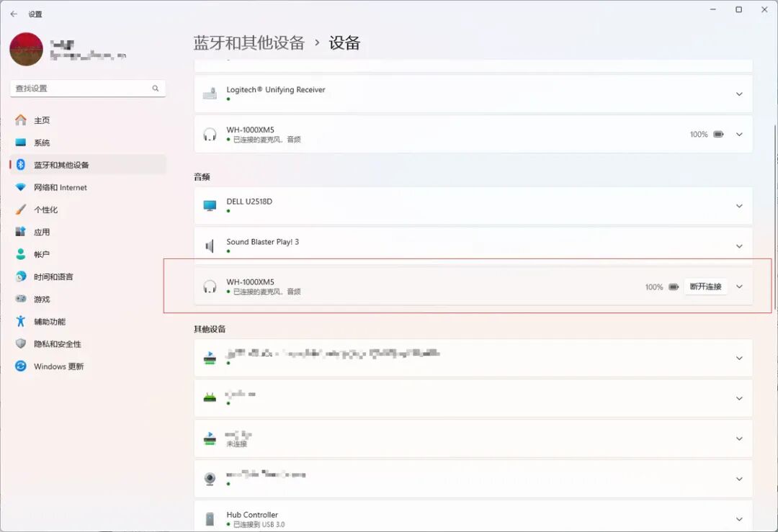Click the 蓝牙和其他设备 breadcrumb link
The image size is (778, 532).
point(249,42)
